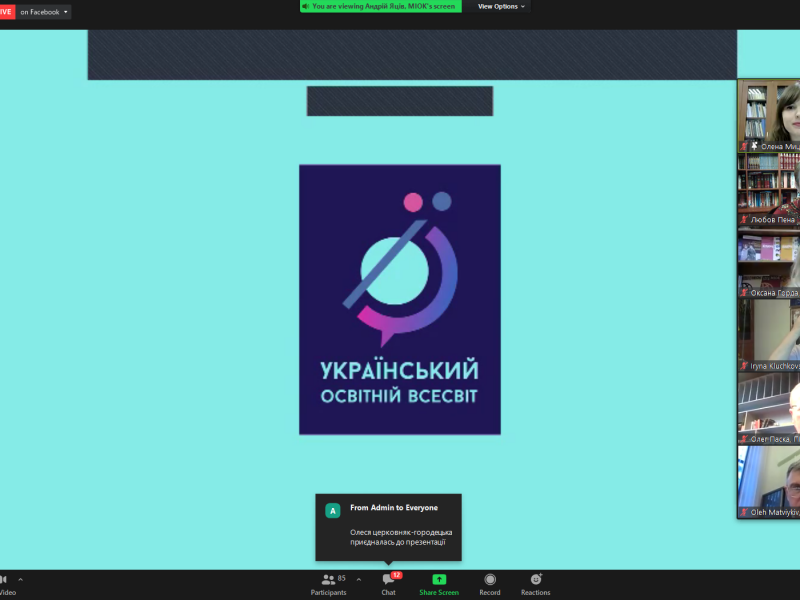Select Iryna Kluchkovska's video thumbnail
This screenshot has height=600, width=800.
[769, 335]
